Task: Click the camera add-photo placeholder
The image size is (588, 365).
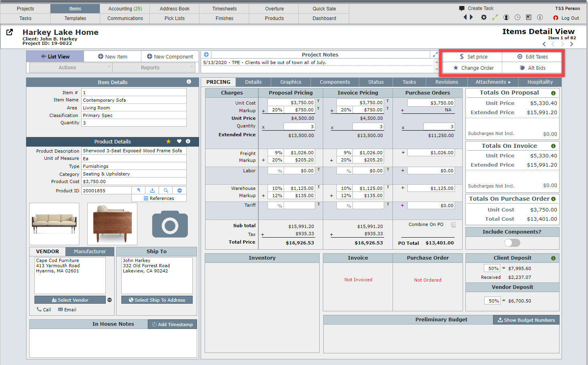Action: pyautogui.click(x=170, y=224)
